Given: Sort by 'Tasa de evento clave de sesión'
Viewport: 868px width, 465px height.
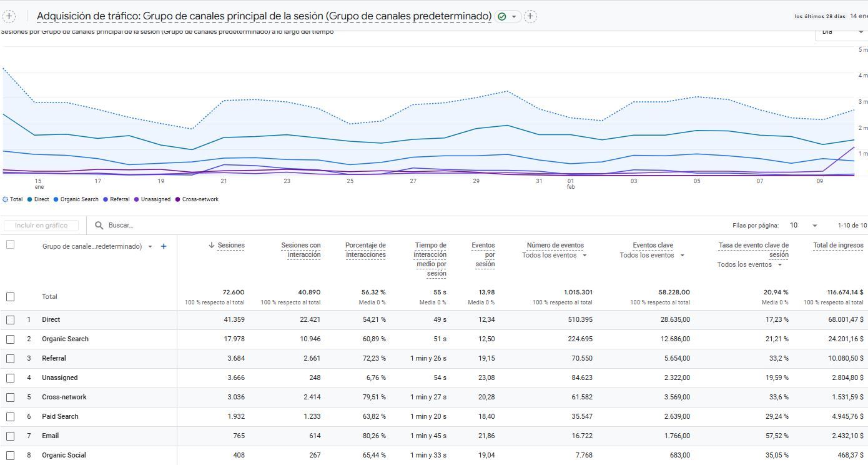Looking at the screenshot, I should click(754, 249).
